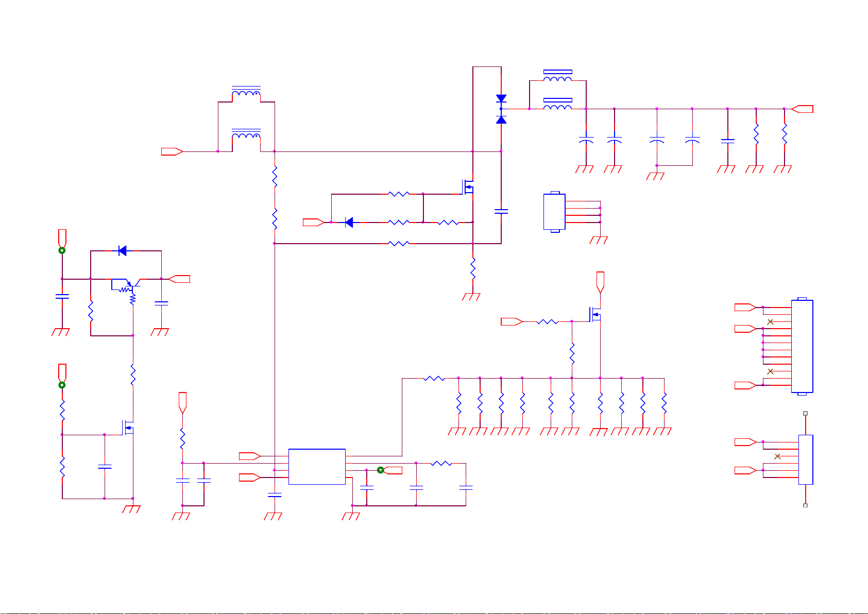Select the tall multi-pin connector on the right
Image resolution: width=868 pixels, height=614 pixels.
pyautogui.click(x=802, y=346)
